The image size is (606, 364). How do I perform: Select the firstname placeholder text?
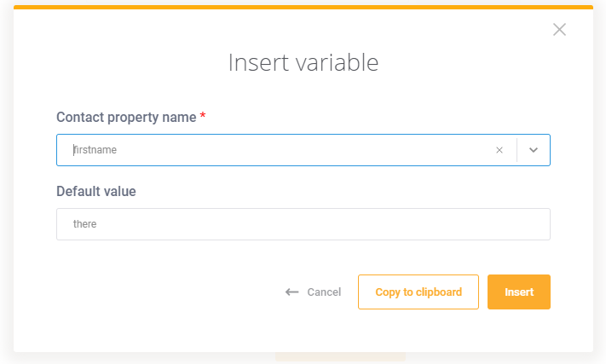point(95,150)
